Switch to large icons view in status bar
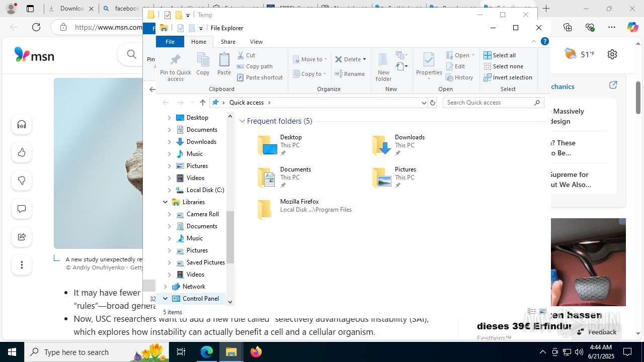The image size is (644, 362). point(543,312)
